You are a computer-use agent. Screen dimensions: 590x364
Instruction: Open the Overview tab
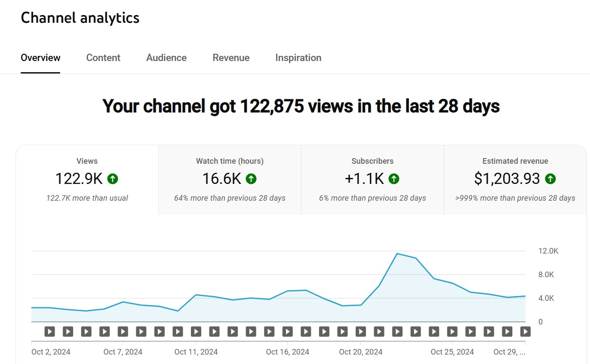[40, 58]
